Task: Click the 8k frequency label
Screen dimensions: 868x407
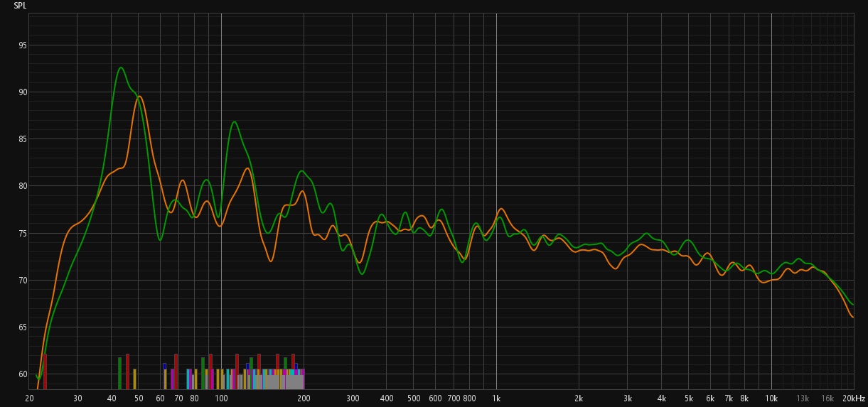Action: pos(744,398)
